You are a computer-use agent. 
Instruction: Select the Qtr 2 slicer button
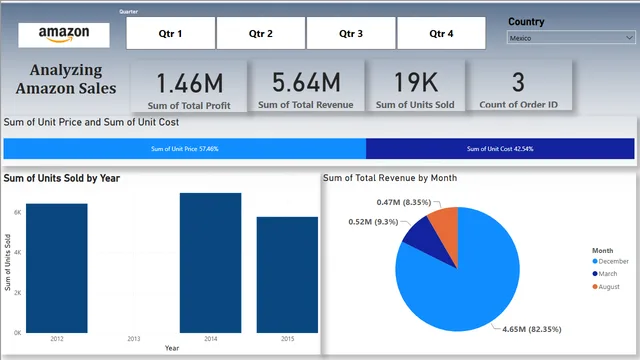click(x=261, y=33)
